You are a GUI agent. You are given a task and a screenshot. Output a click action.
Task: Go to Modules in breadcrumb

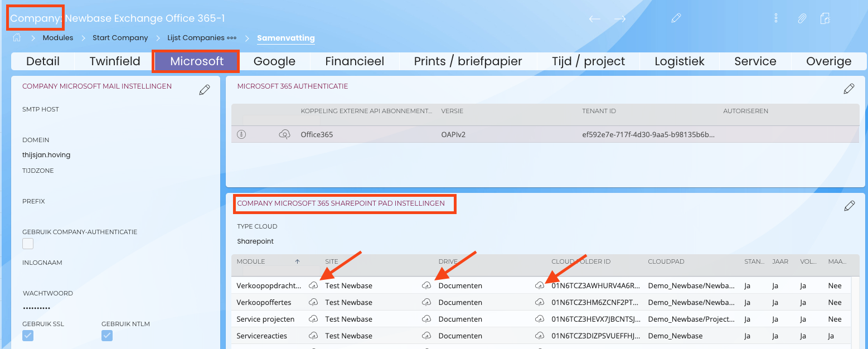[x=58, y=38]
